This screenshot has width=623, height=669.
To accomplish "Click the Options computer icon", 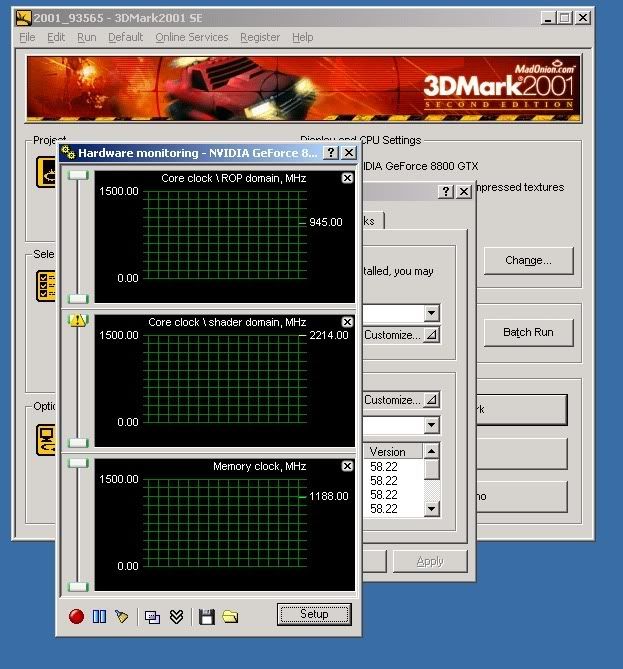I will [x=46, y=439].
